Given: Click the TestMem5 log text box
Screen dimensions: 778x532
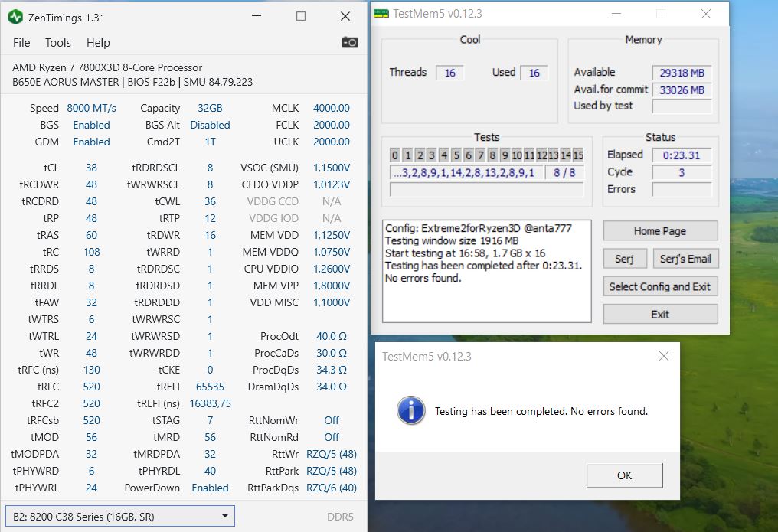Looking at the screenshot, I should coord(487,271).
